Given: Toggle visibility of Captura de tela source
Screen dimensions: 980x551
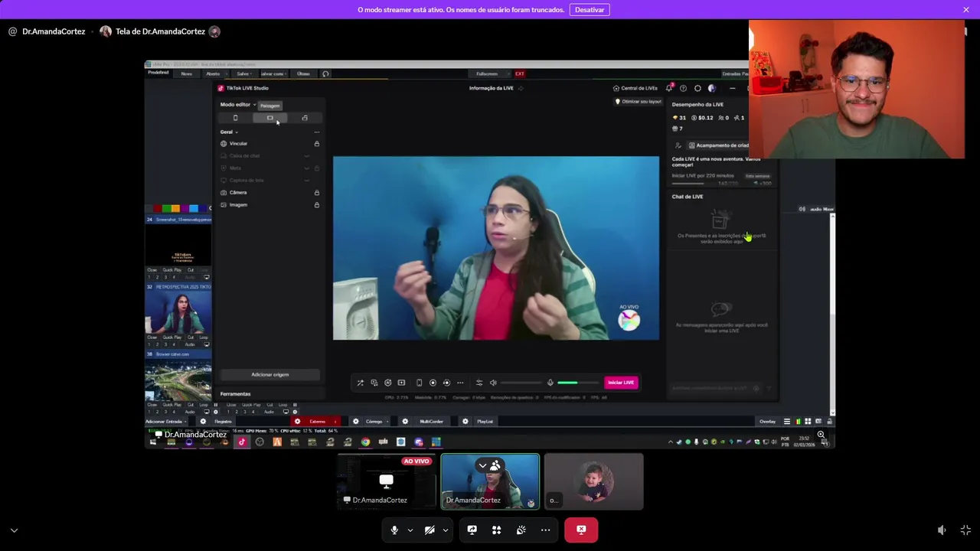Looking at the screenshot, I should point(307,181).
